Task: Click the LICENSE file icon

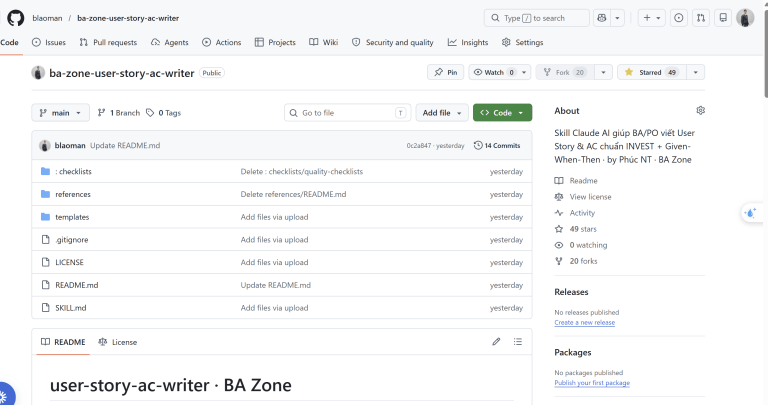Action: (x=46, y=262)
